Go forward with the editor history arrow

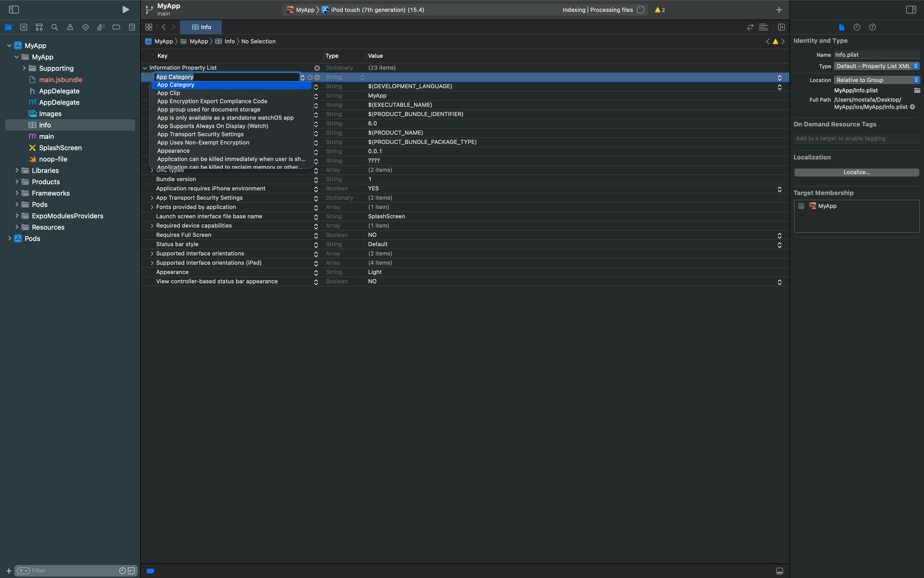pos(173,27)
